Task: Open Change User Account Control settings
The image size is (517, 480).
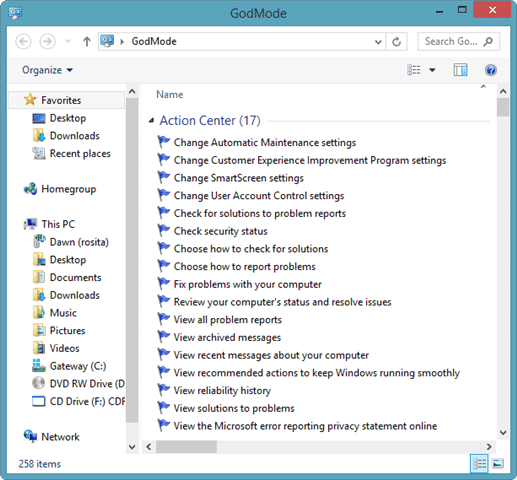Action: pos(259,196)
